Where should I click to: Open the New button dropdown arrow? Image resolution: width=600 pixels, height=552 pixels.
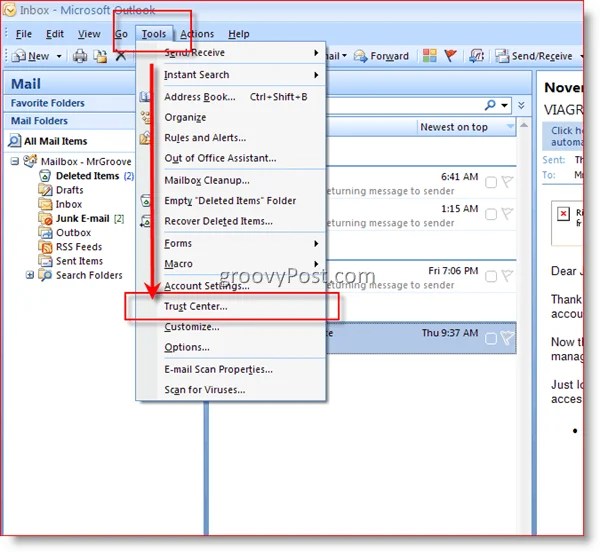click(59, 56)
